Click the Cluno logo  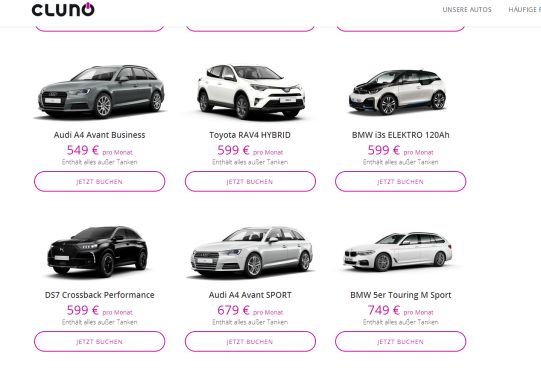click(x=63, y=9)
